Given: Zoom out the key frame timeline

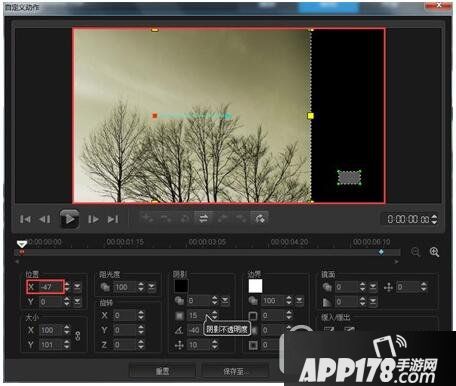Looking at the screenshot, I should 415,252.
